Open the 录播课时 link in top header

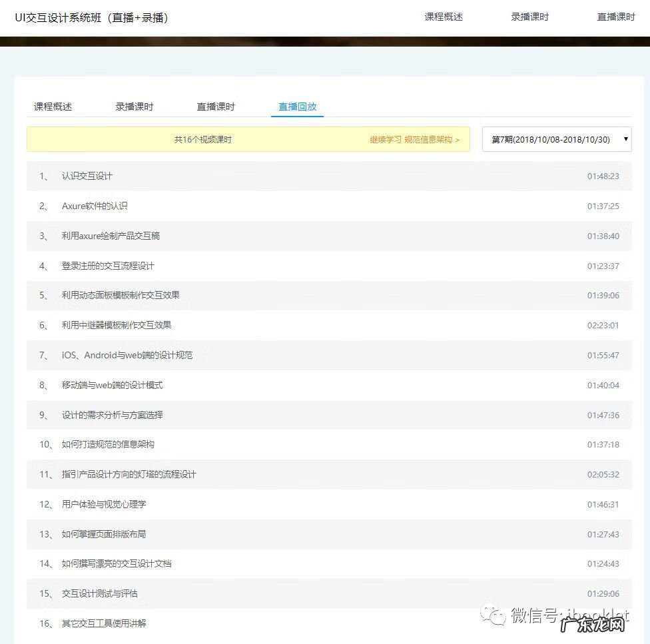pos(529,17)
